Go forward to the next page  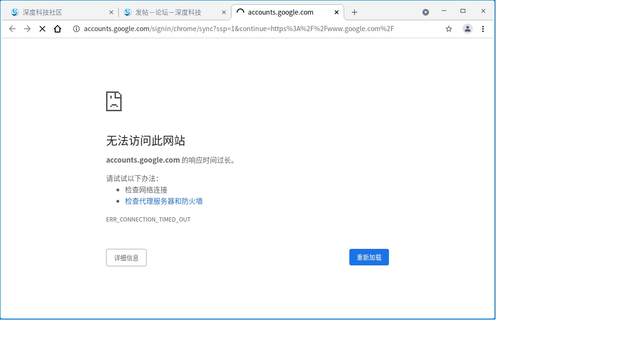point(27,29)
